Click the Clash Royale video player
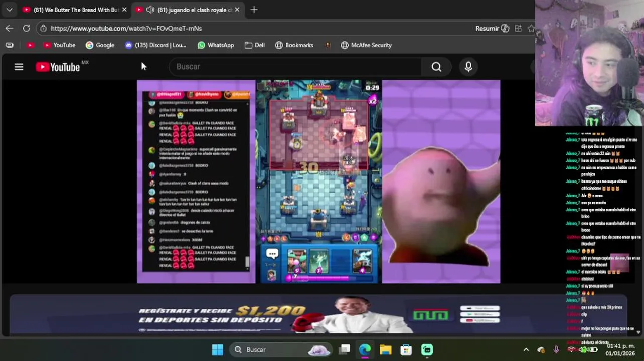The height and width of the screenshot is (361, 644). click(318, 182)
